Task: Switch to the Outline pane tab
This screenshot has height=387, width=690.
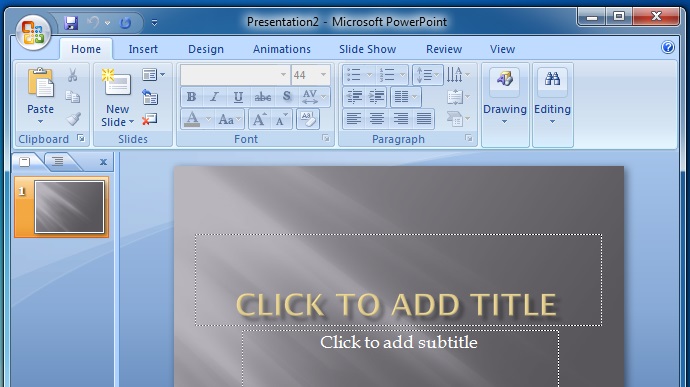Action: [58, 162]
